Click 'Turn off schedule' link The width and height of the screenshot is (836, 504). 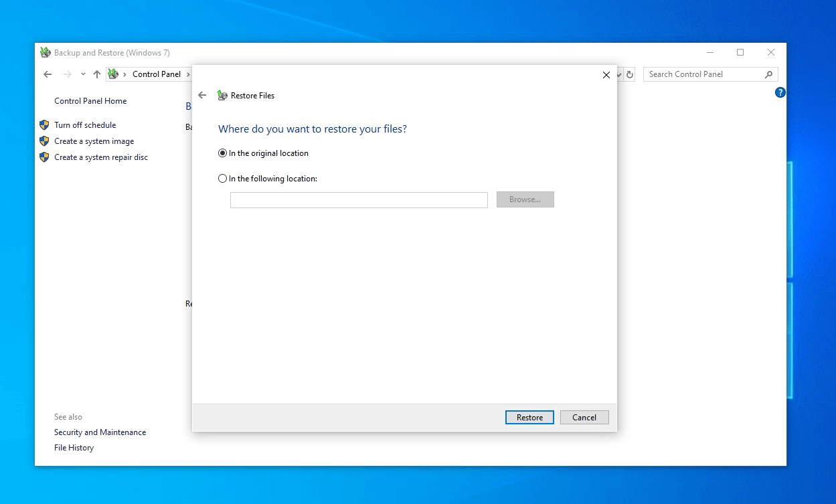pos(85,125)
